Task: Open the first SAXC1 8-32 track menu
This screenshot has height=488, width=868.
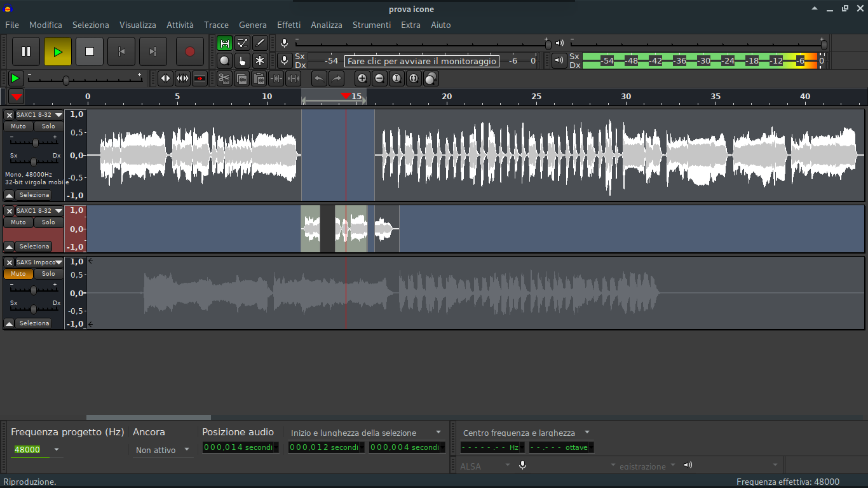Action: click(39, 115)
